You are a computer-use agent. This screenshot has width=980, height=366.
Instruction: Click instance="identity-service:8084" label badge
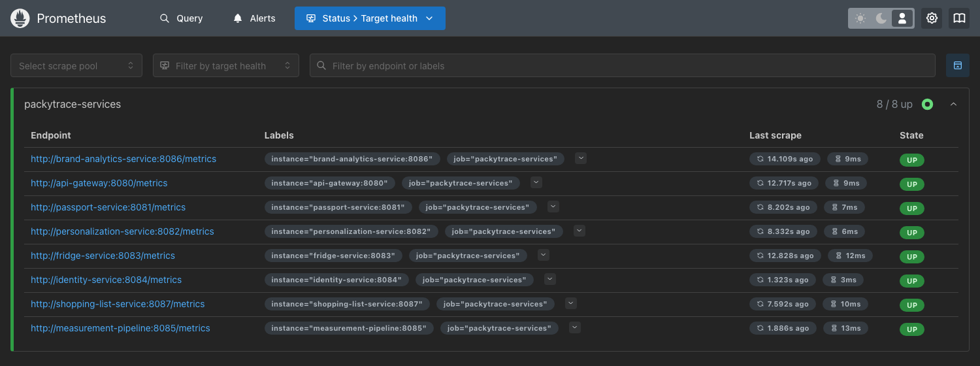pyautogui.click(x=336, y=280)
